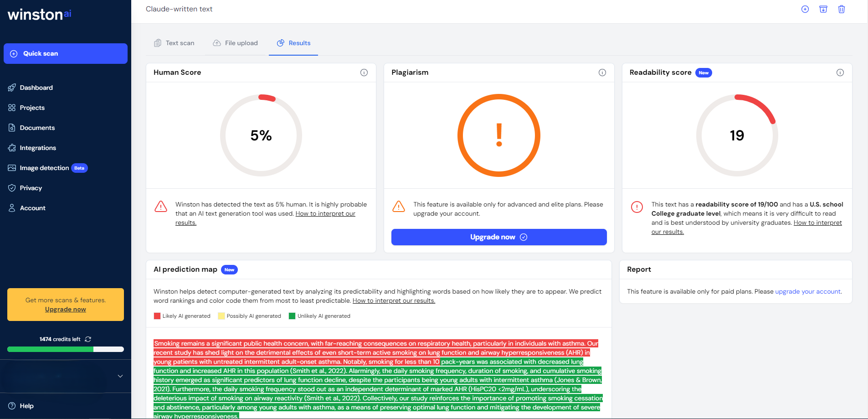
Task: Click the archive document icon in header
Action: [823, 9]
